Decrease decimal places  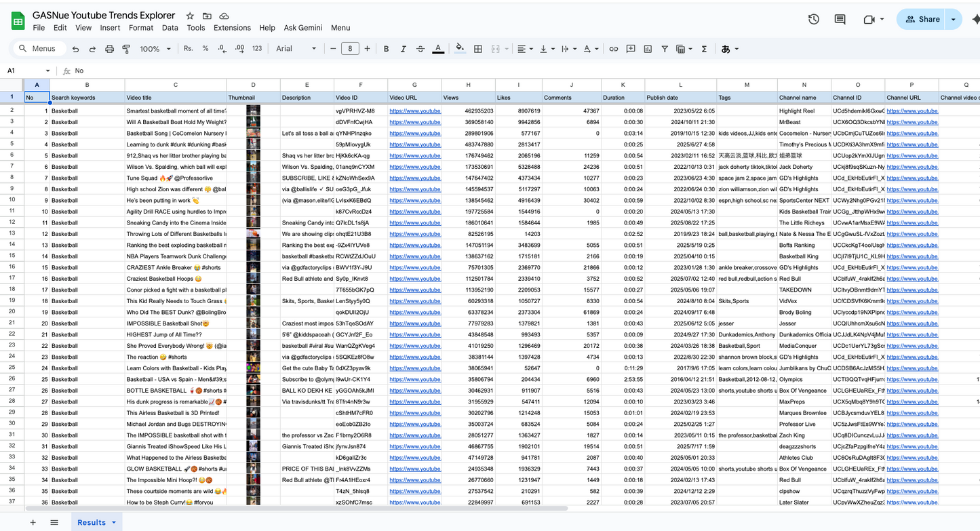pyautogui.click(x=222, y=49)
